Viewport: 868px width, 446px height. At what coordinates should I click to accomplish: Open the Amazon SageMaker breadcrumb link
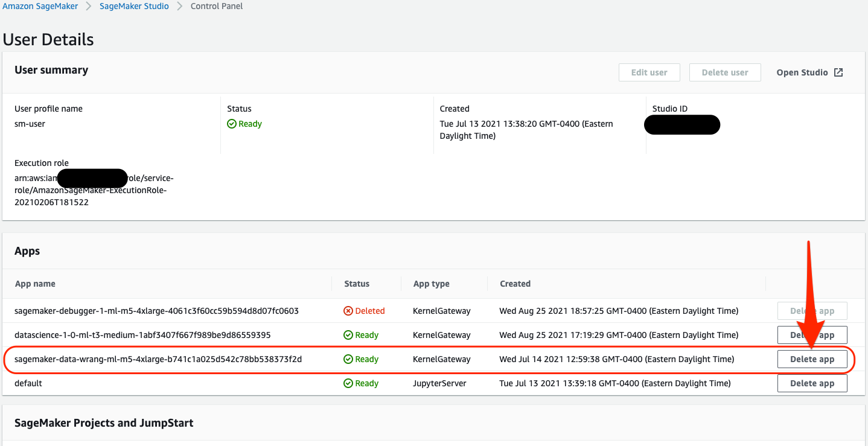point(40,6)
